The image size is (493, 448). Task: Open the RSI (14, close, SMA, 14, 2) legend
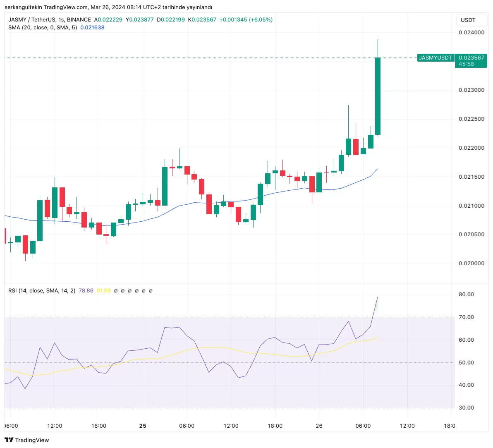[x=42, y=291]
